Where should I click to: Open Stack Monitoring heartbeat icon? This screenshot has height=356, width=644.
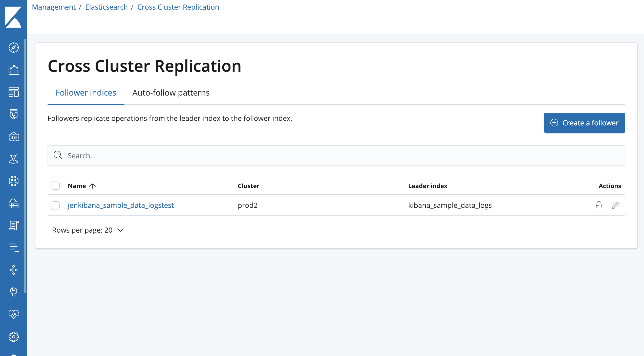click(13, 314)
